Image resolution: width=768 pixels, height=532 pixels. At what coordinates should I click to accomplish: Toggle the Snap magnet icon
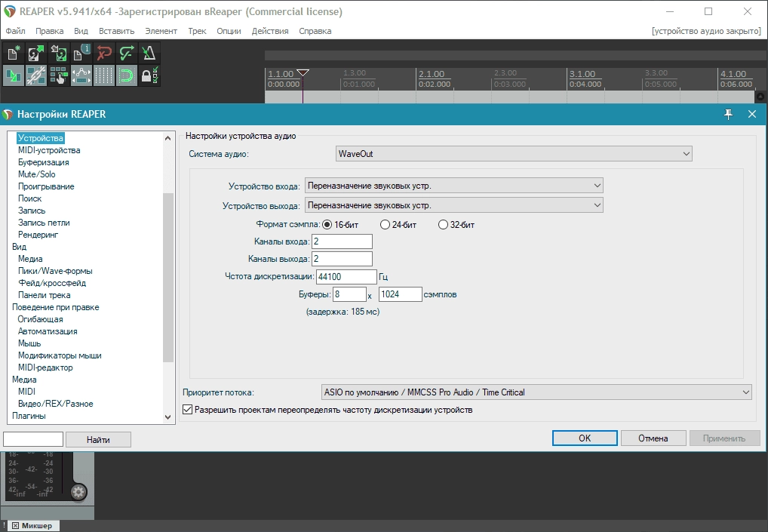pyautogui.click(x=127, y=75)
